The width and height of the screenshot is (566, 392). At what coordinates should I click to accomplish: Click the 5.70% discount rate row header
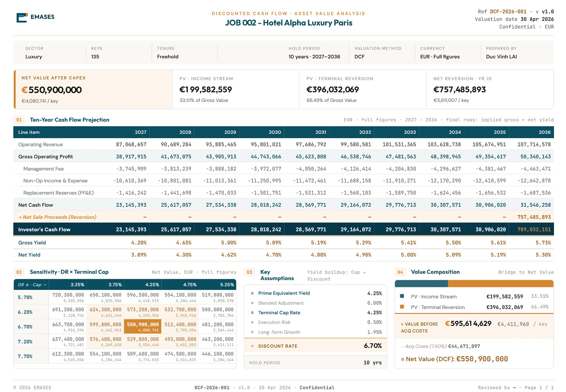click(25, 297)
